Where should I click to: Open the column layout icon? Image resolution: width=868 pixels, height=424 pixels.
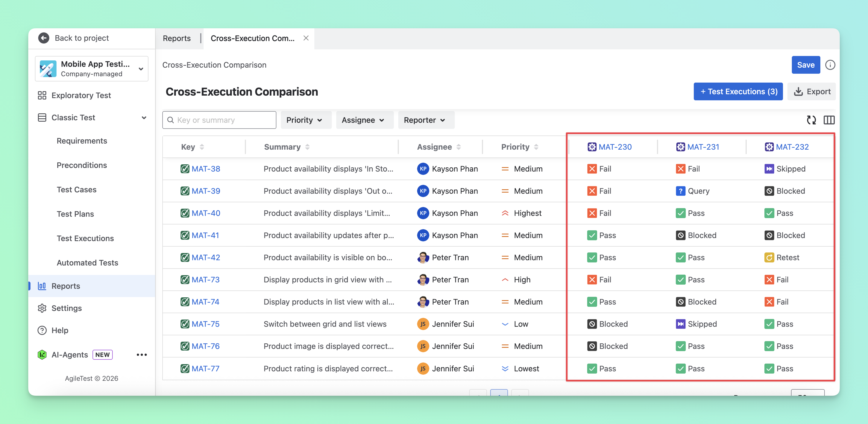click(x=829, y=120)
